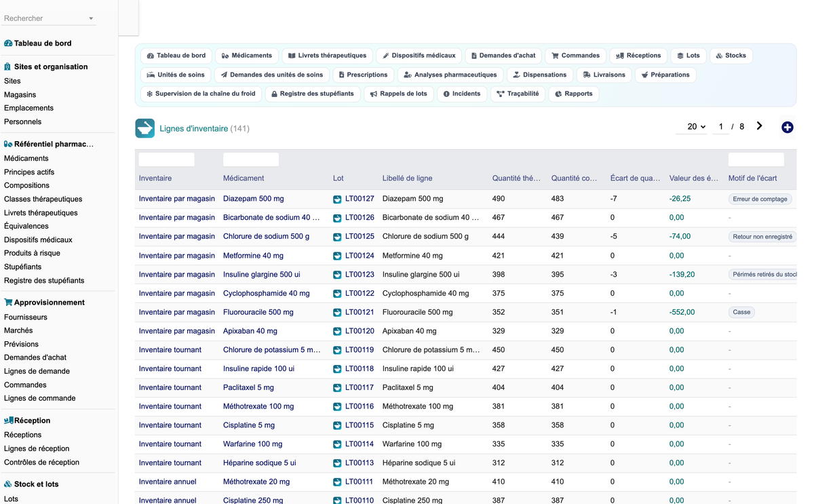Open lot icon beside LT00122
This screenshot has height=504, width=814.
[337, 294]
